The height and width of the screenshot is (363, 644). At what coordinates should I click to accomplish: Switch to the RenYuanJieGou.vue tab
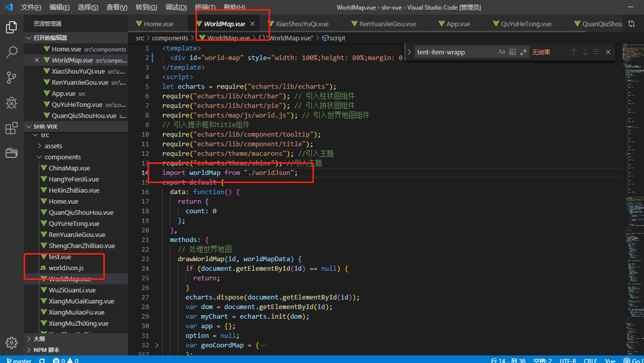[x=387, y=24]
